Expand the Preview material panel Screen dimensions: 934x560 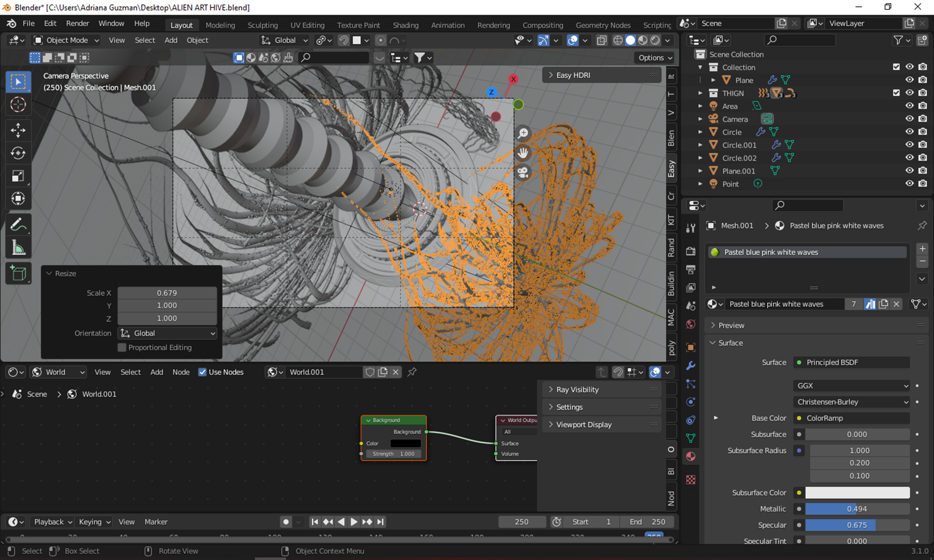pos(816,326)
